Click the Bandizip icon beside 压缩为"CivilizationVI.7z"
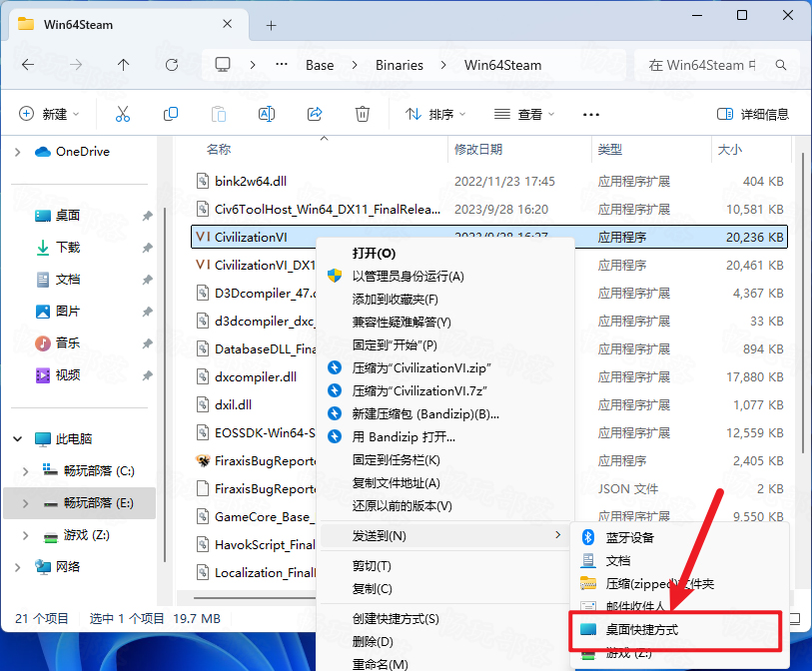 coord(335,390)
